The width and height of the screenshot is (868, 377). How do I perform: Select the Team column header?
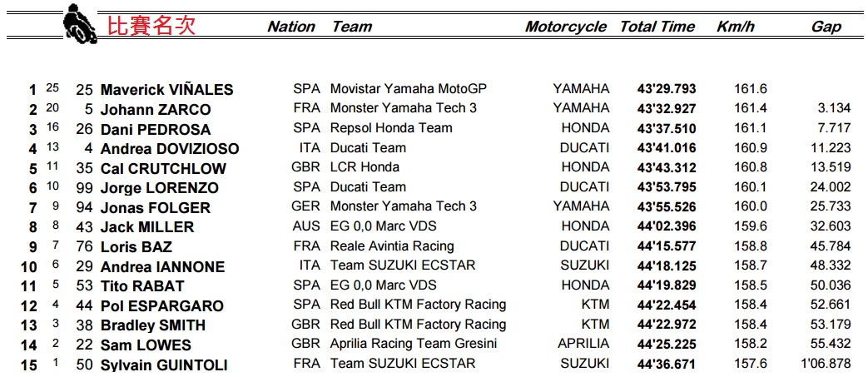tap(351, 27)
